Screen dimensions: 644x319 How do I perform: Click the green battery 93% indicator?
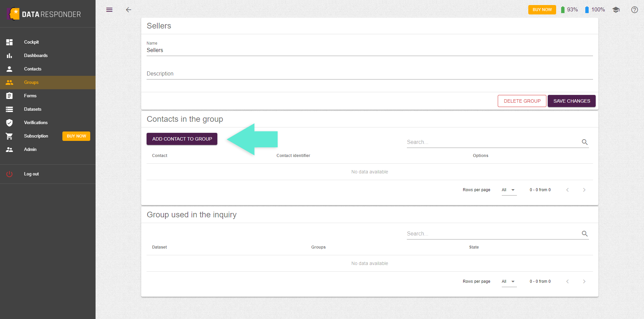coord(569,10)
